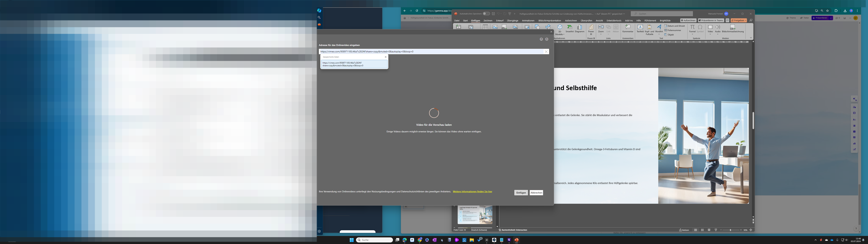The height and width of the screenshot is (244, 868).
Task: Click the happy smiley feedback icon
Action: [x=541, y=39]
